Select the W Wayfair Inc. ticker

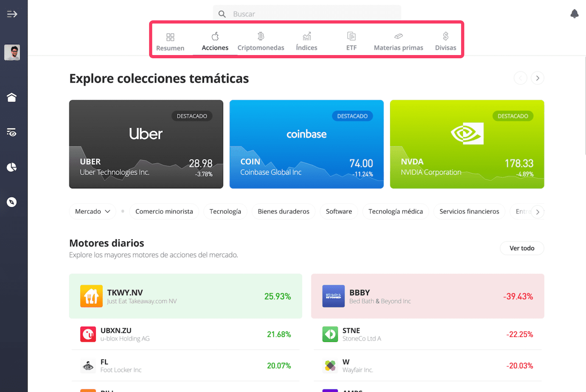tap(346, 362)
